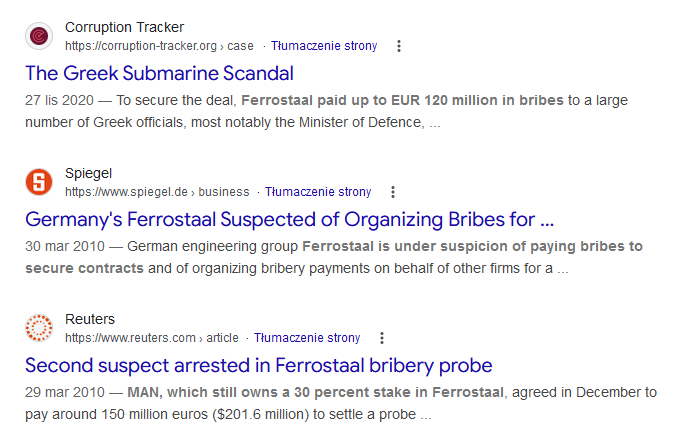
Task: Click the 'Reuters' site name text
Action: coord(90,320)
